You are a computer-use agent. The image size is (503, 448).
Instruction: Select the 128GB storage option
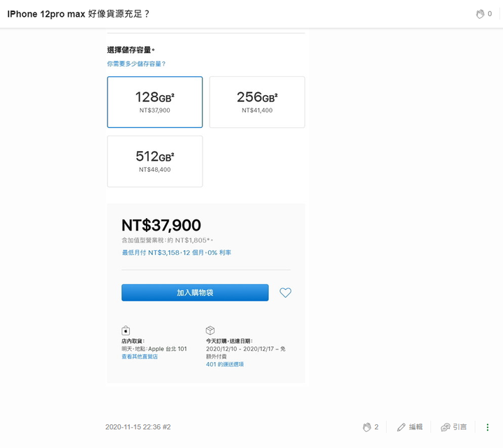coord(154,102)
